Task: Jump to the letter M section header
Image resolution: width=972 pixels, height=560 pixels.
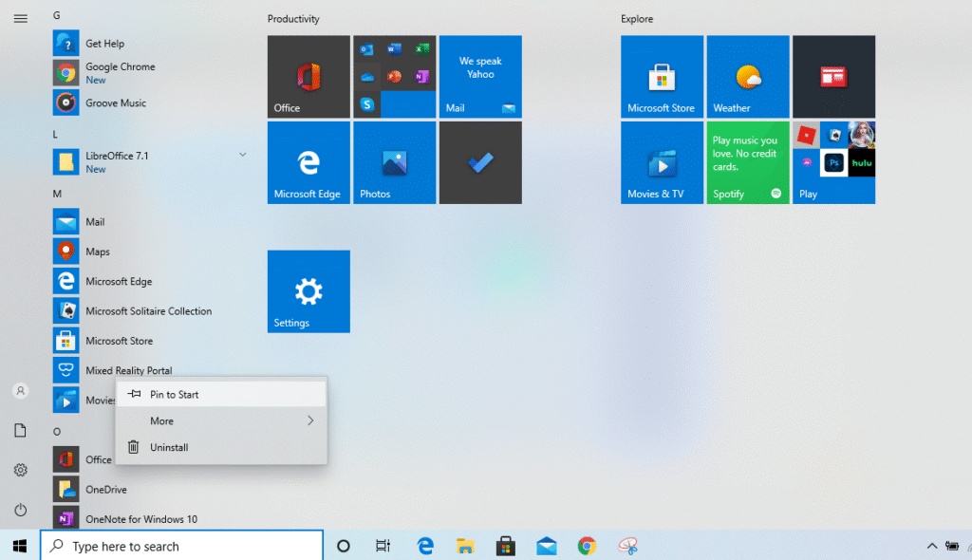Action: tap(57, 195)
